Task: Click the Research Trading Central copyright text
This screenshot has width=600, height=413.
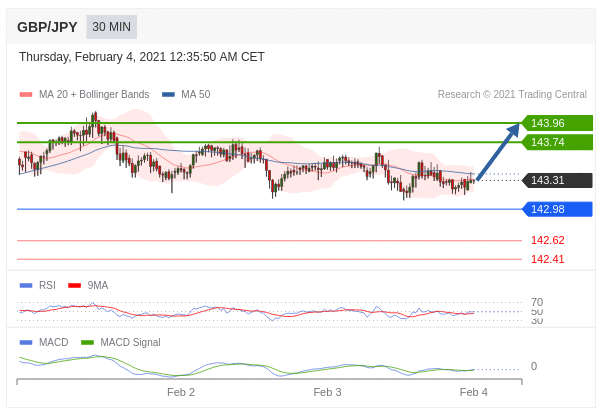Action: 512,95
